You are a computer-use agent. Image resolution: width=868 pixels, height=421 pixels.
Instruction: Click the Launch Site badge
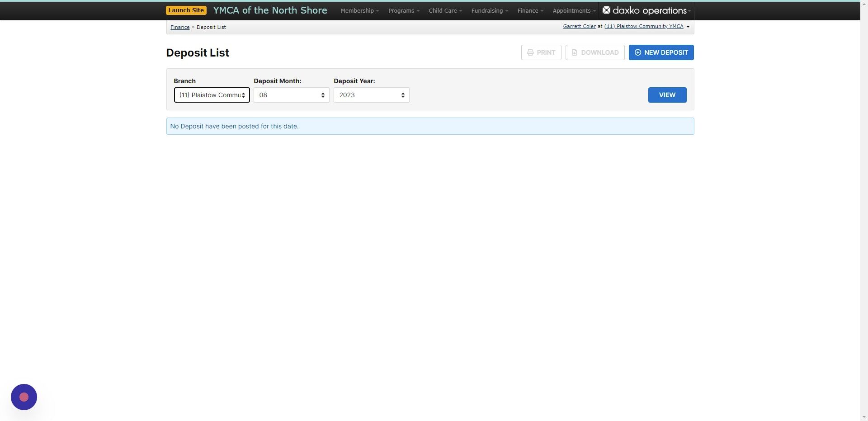[x=186, y=10]
